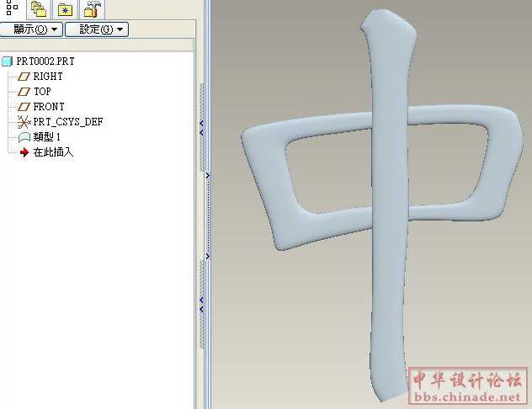The height and width of the screenshot is (409, 532).
Task: Open the 設定(G) dropdown menu
Action: click(x=96, y=29)
